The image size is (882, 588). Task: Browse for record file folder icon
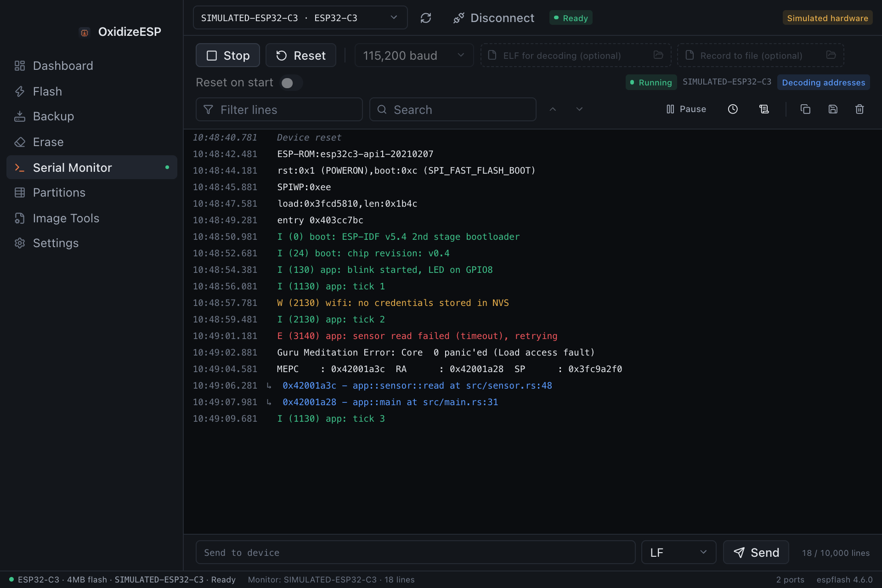click(x=831, y=55)
